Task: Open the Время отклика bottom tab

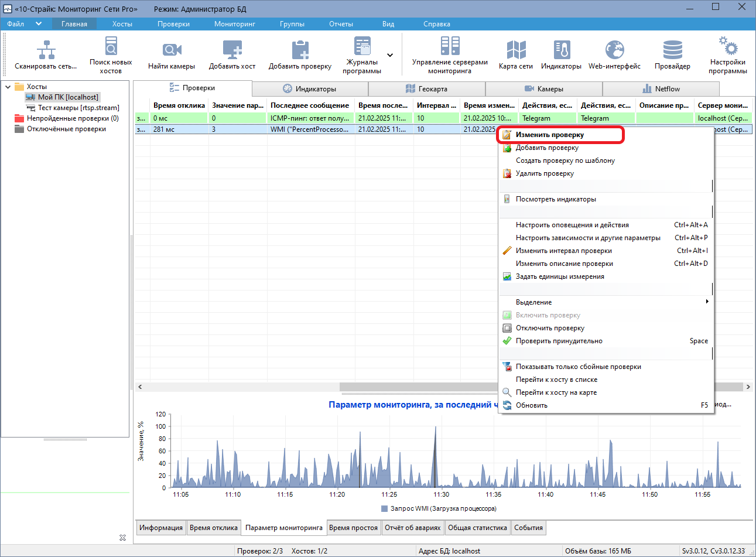Action: (213, 528)
